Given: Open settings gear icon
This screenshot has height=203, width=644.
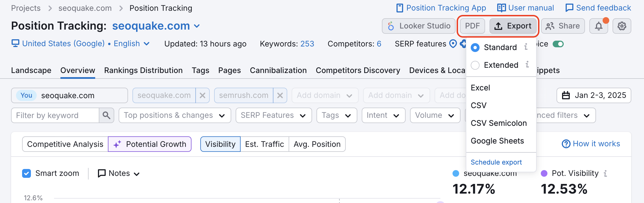Looking at the screenshot, I should 622,26.
